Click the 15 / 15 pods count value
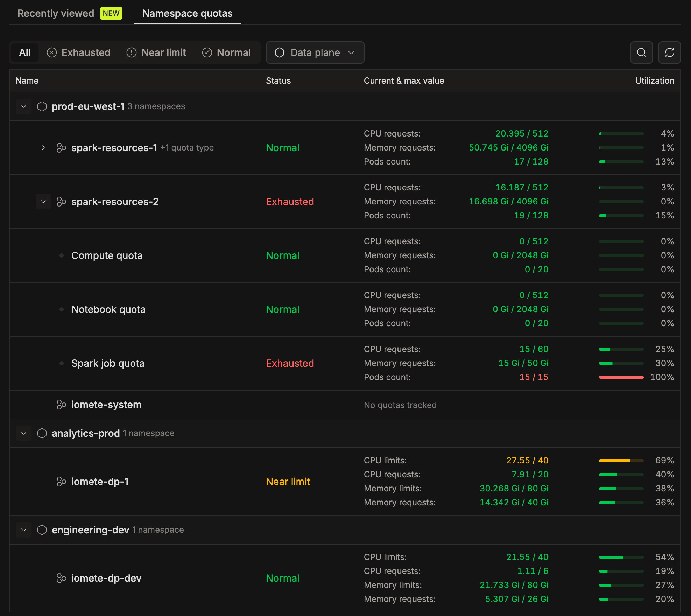 tap(534, 377)
